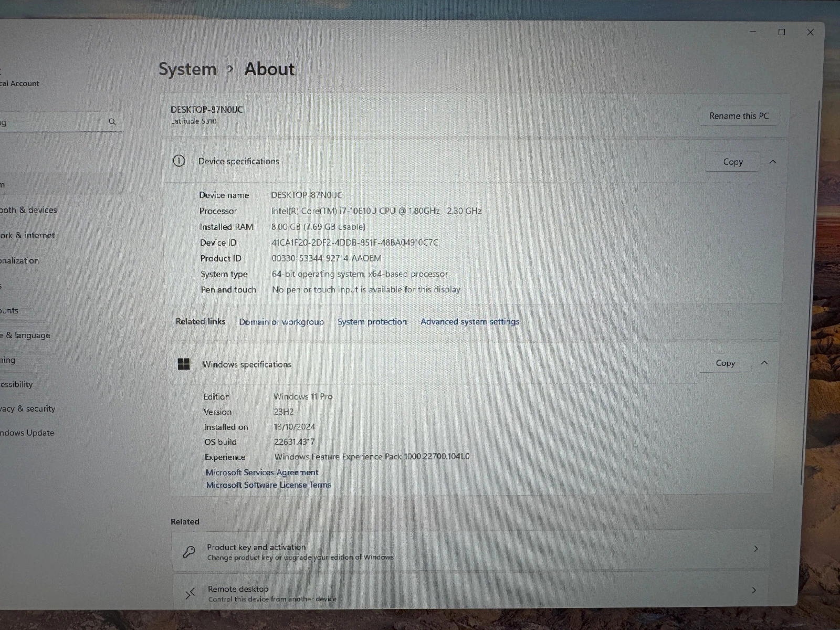Click the Product ID value 00330-53344-92714-AAOEM
Screen dimensions: 840x630
pyautogui.click(x=327, y=258)
